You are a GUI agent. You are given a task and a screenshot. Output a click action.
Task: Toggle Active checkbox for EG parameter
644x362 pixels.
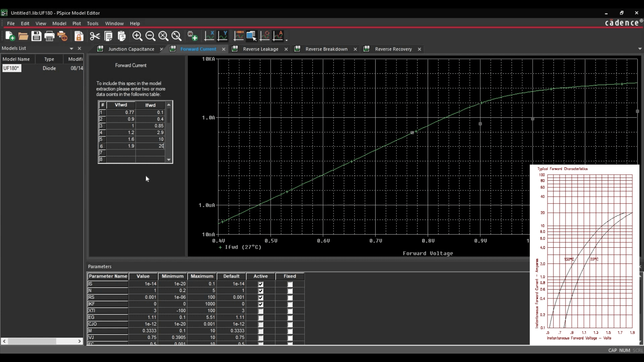[261, 318]
